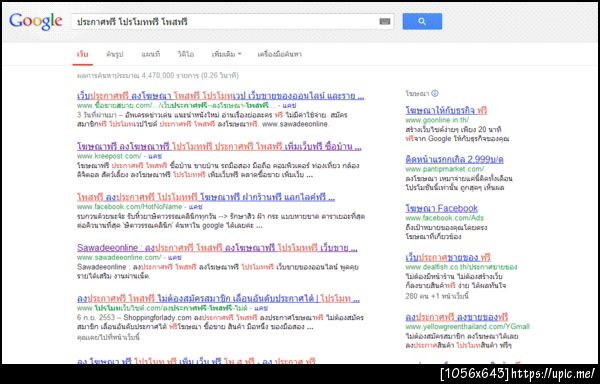
Task: Click the 6 ก.ย. 2553 Shoppingforlady.com snippet
Action: [x=220, y=322]
